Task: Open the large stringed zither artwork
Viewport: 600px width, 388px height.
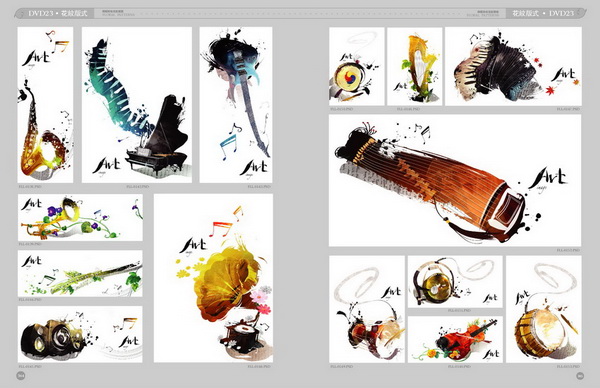Action: pyautogui.click(x=455, y=180)
